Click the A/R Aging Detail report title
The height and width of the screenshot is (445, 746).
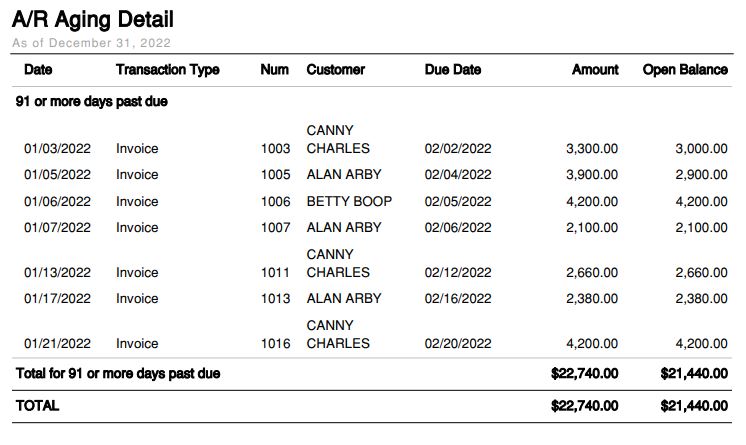[x=93, y=19]
